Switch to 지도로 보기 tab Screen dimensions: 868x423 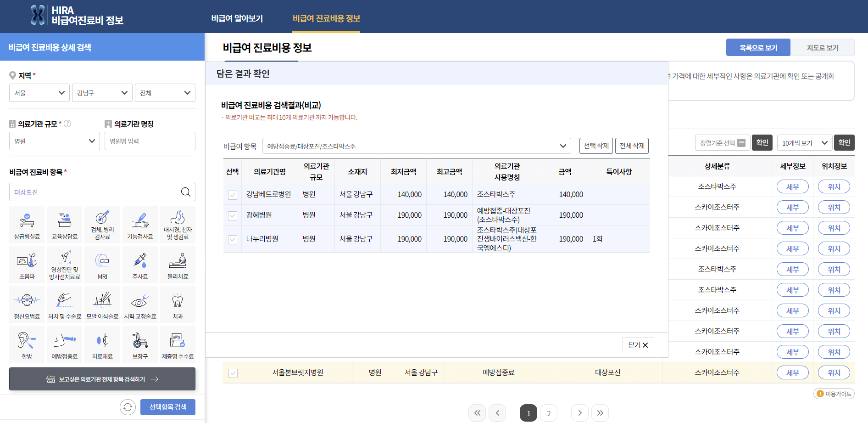[x=823, y=47]
